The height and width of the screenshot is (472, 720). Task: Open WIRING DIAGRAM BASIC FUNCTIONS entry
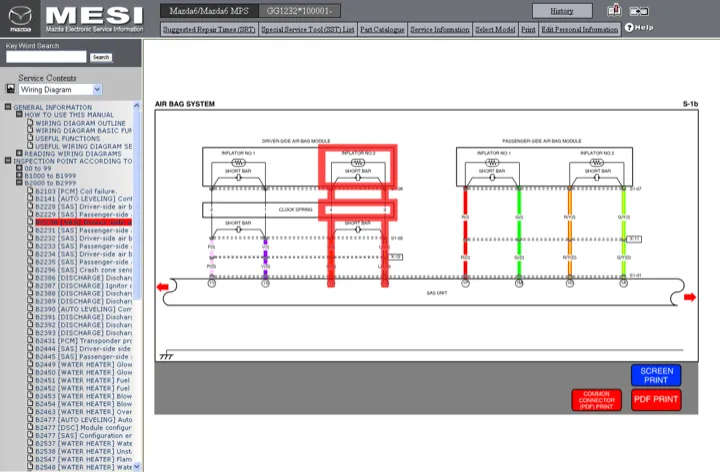(x=83, y=130)
